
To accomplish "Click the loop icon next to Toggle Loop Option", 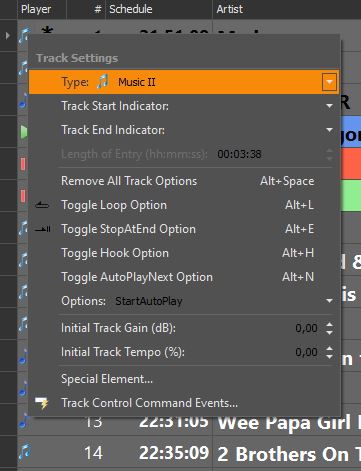I will click(x=42, y=205).
